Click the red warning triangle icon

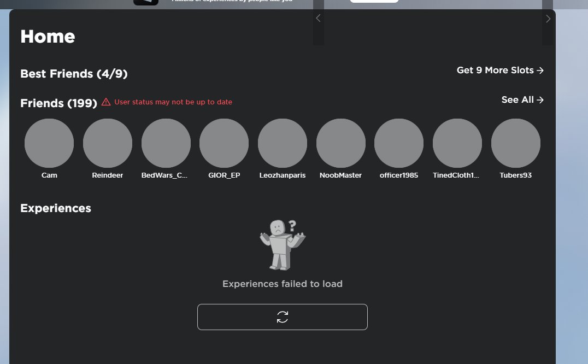pos(106,102)
